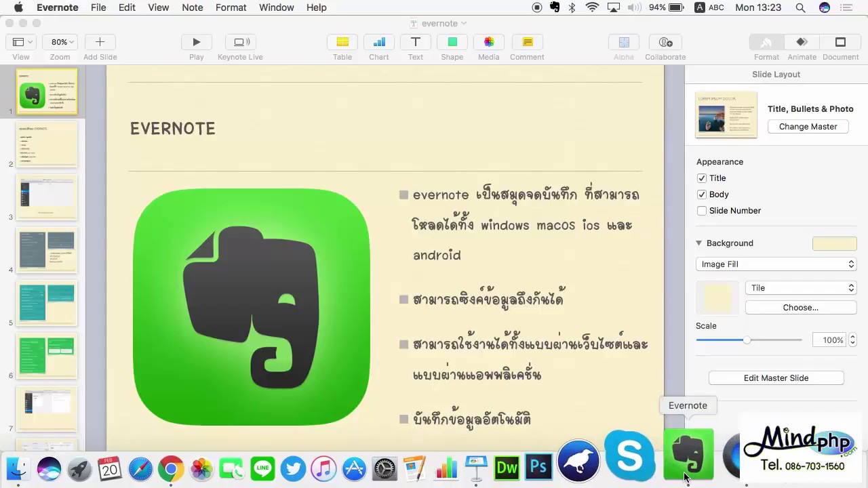Open the Calendar icon in Dock
The height and width of the screenshot is (488, 868).
[x=110, y=468]
